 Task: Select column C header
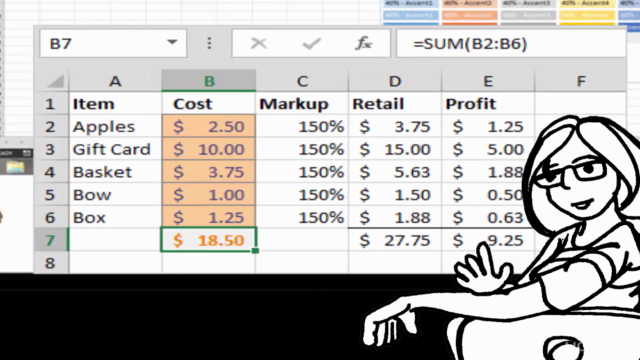pyautogui.click(x=302, y=81)
